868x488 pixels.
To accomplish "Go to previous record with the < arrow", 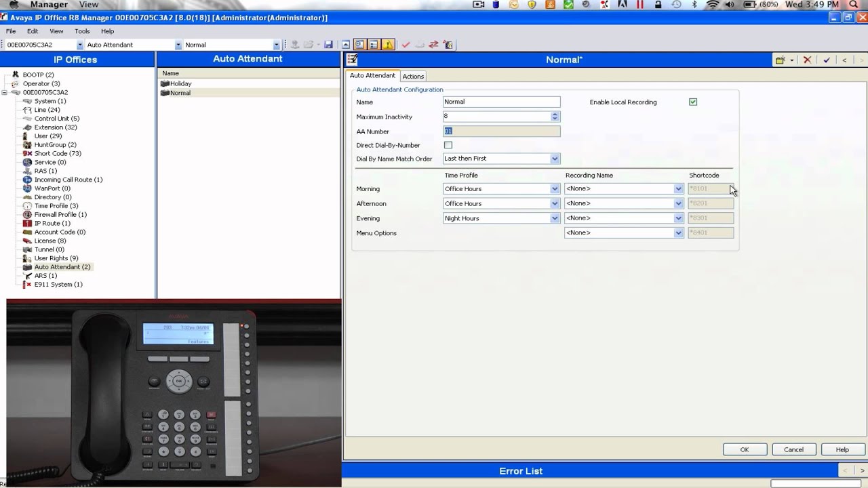I will [x=844, y=60].
